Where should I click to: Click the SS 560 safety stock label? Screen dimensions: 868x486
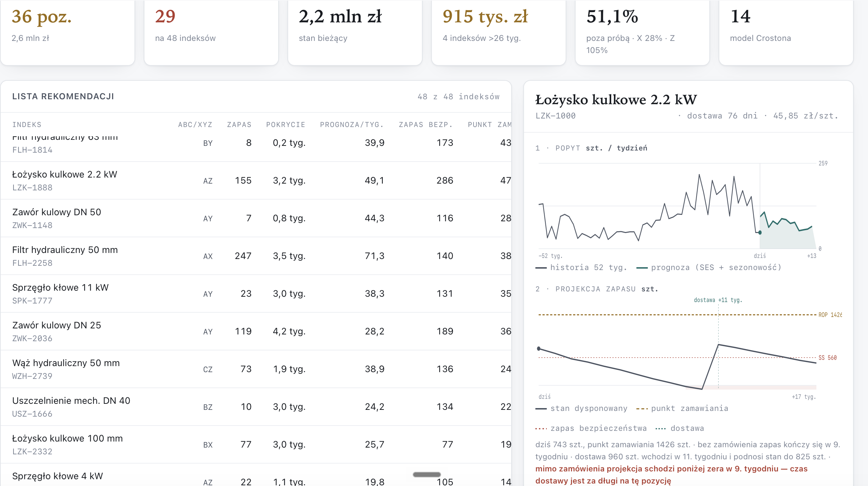[827, 358]
